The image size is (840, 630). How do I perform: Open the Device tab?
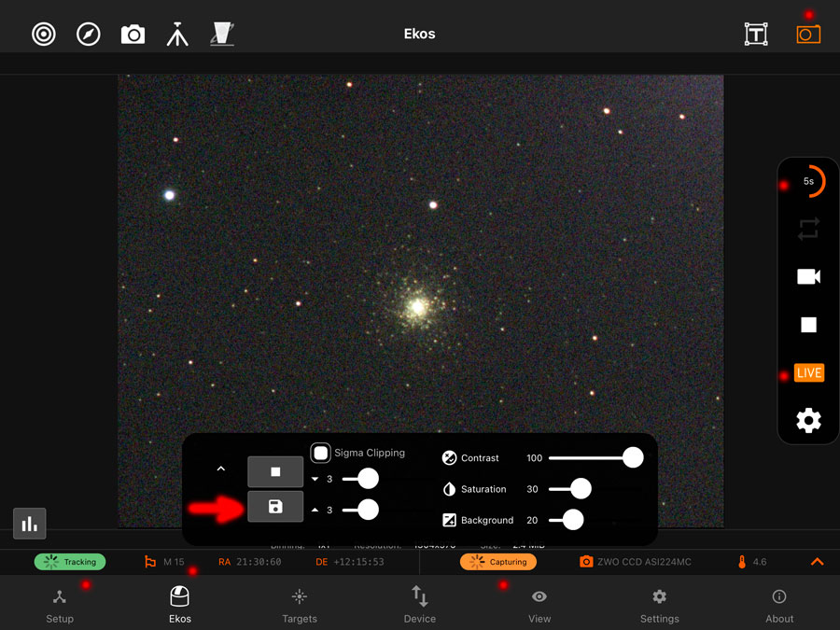click(x=419, y=605)
